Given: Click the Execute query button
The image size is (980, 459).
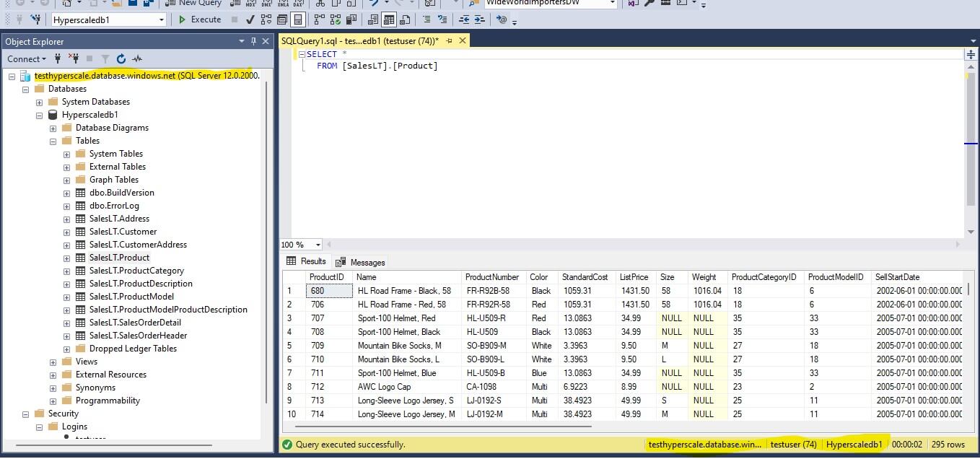Looking at the screenshot, I should coord(199,19).
